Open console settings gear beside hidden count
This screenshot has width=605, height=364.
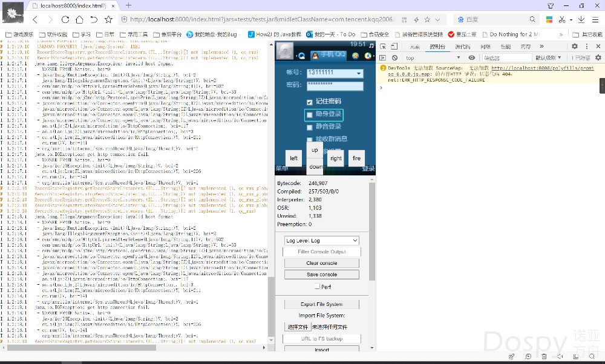pos(598,58)
